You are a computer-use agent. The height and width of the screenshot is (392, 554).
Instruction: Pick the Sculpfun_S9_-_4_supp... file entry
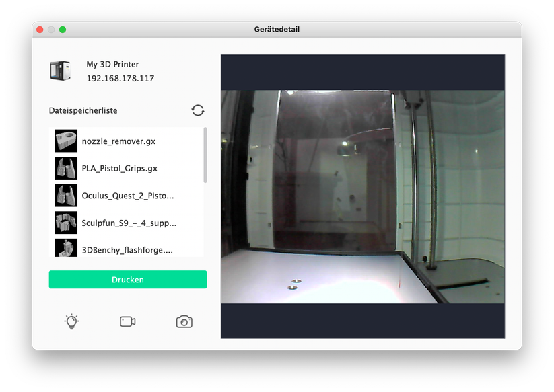129,223
